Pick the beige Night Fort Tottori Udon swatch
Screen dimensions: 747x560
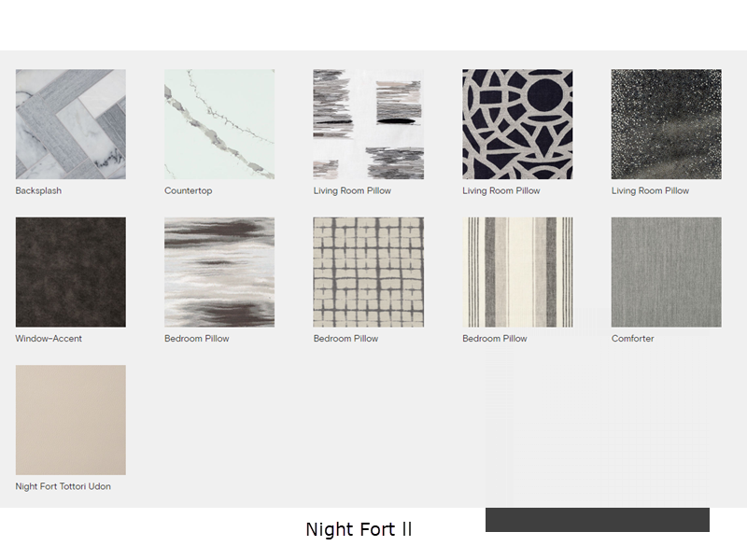click(71, 420)
